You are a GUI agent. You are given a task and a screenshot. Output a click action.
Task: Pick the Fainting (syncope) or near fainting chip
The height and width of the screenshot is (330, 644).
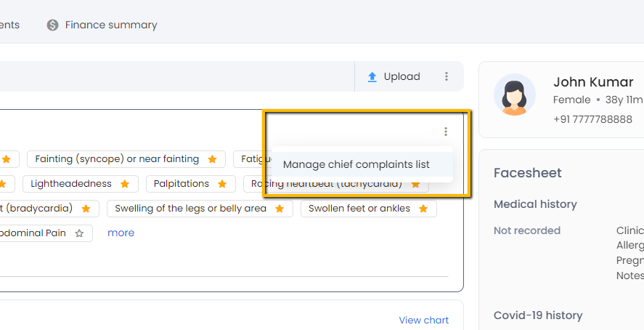pyautogui.click(x=117, y=159)
